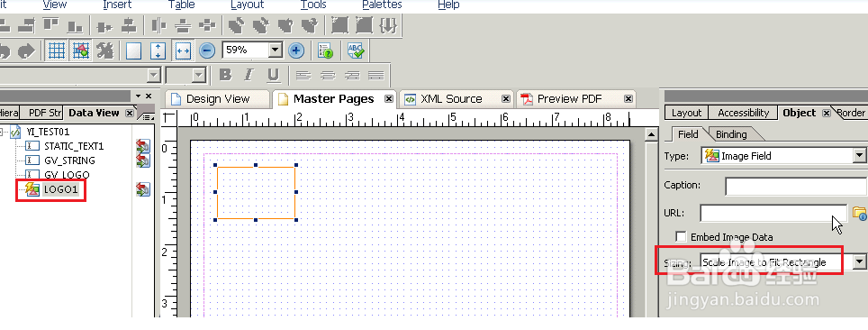Viewport: 868px width, 330px height.
Task: Toggle the Show Grid icon
Action: 57,50
